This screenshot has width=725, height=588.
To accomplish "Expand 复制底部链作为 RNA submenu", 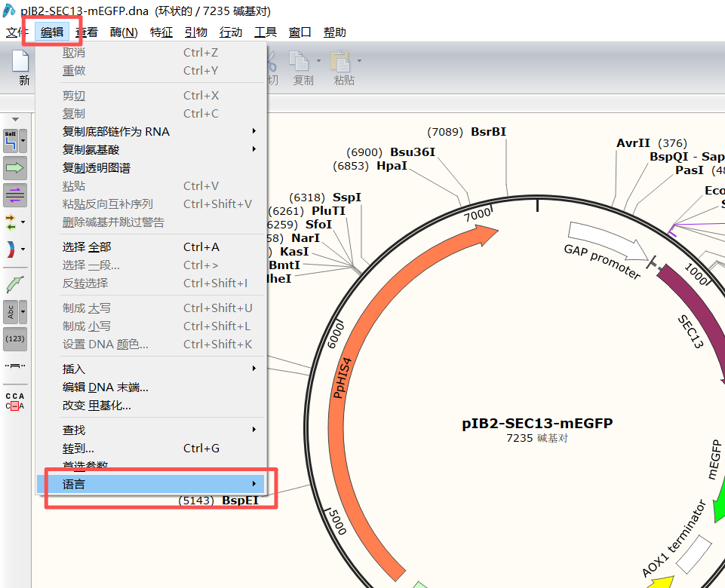I will click(x=151, y=132).
